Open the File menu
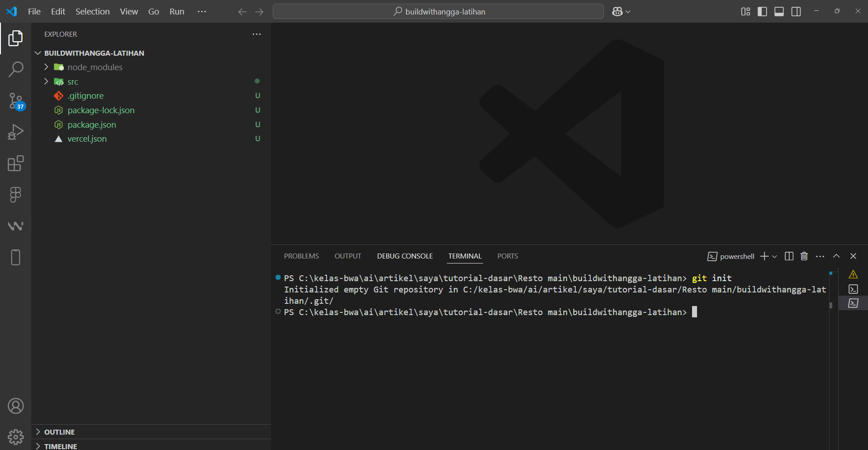Viewport: 868px width, 450px height. point(34,12)
